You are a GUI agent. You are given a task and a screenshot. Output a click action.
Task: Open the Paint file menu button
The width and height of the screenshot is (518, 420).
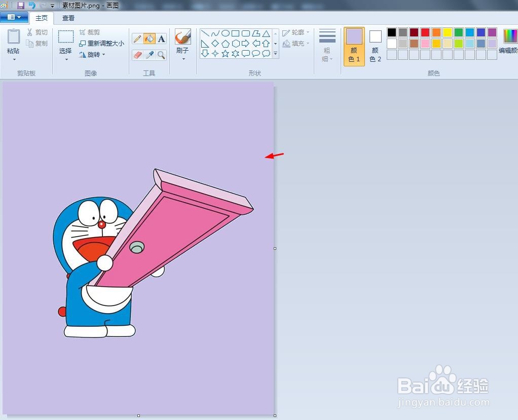tap(14, 17)
